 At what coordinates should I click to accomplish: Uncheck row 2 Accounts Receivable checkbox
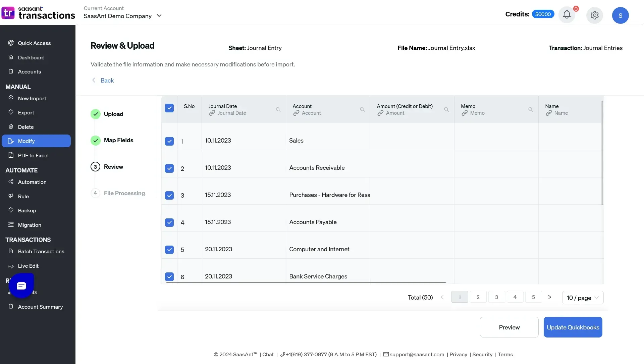click(169, 168)
